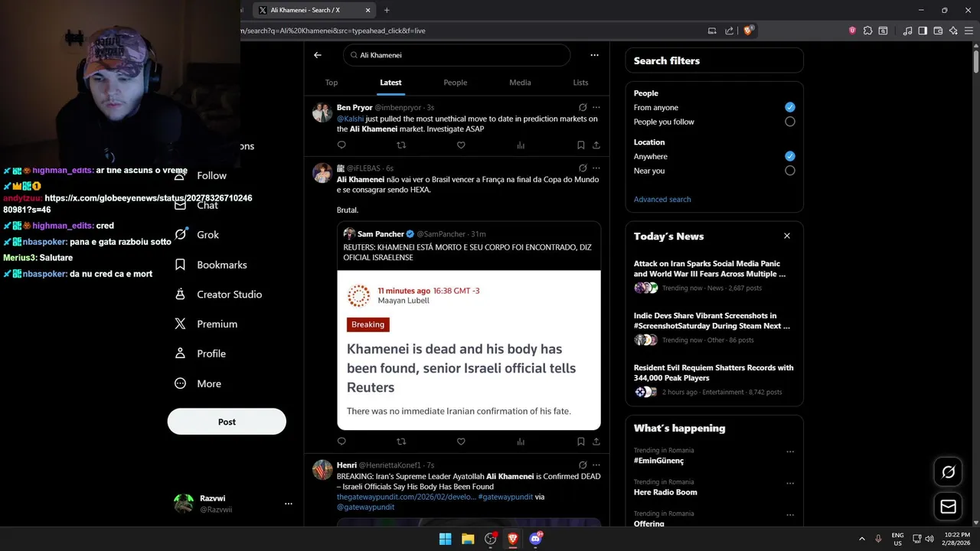
Task: Open Bookmarks in sidebar
Action: (211, 265)
